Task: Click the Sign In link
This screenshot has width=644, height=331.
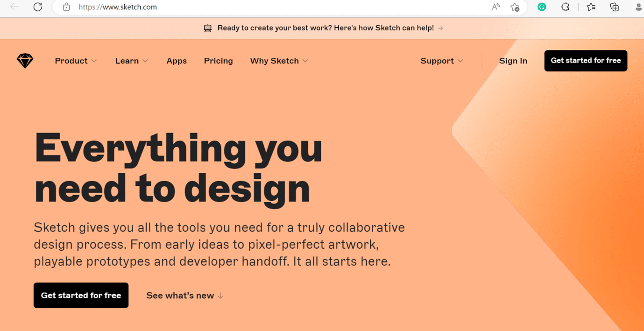Action: tap(513, 61)
